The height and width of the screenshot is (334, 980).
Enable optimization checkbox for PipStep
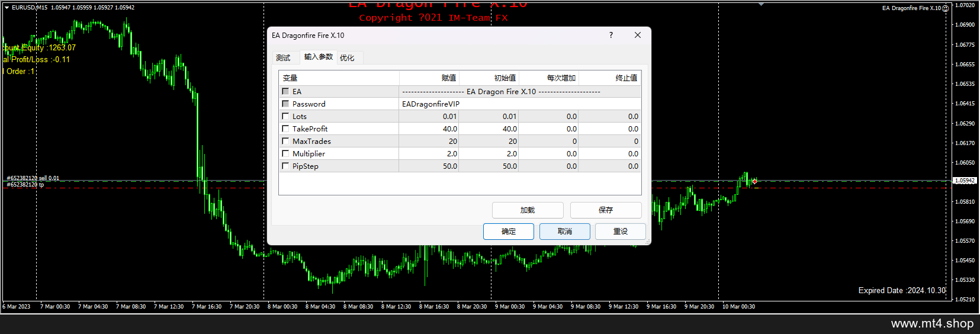click(285, 166)
